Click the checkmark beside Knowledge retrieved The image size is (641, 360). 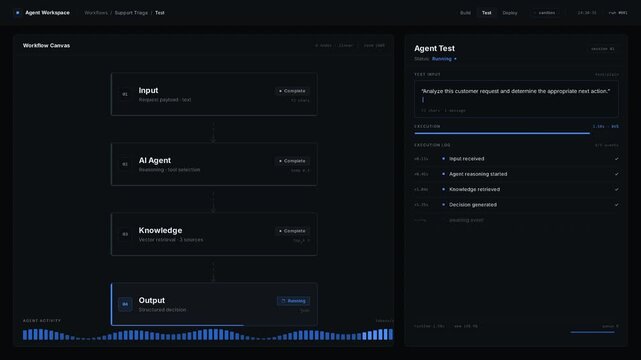coord(616,189)
